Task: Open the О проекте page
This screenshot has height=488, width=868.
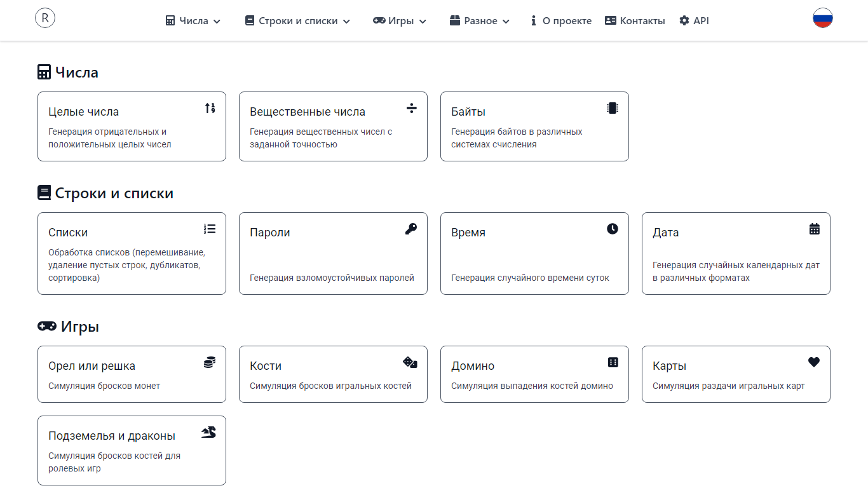Action: click(560, 21)
